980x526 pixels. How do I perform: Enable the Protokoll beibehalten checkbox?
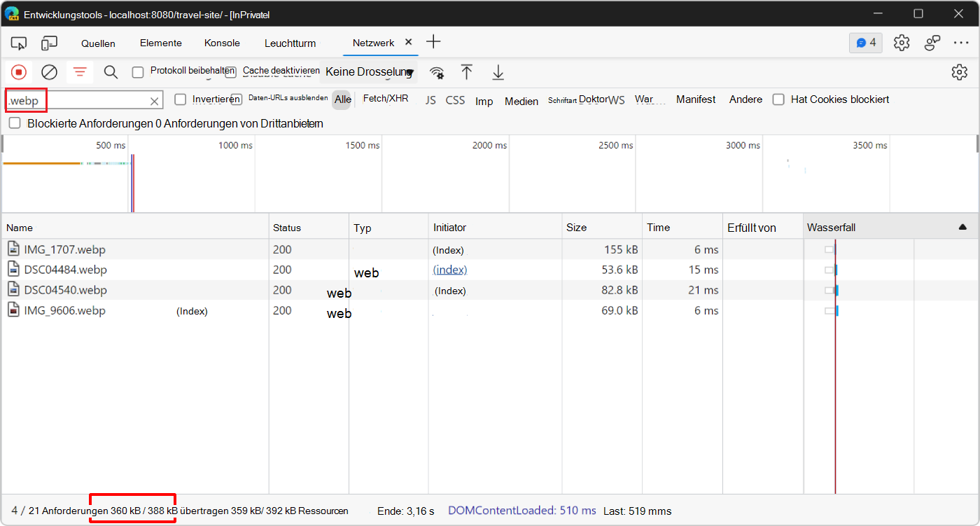pyautogui.click(x=138, y=72)
